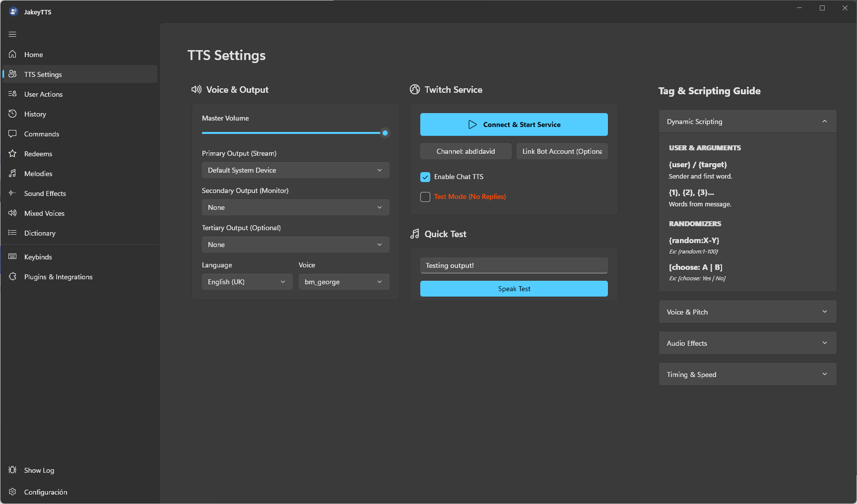Viewport: 857px width, 504px height.
Task: Open the Voice bm_george dropdown
Action: tap(344, 282)
